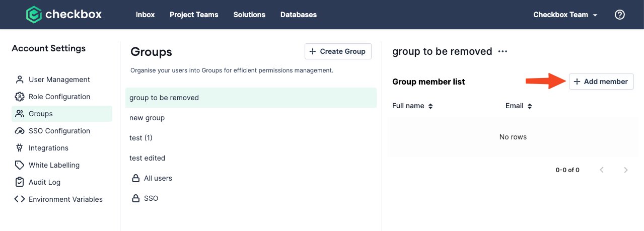Viewport: 644px width, 231px height.
Task: Select the 'test (1)' group row
Action: pos(251,138)
